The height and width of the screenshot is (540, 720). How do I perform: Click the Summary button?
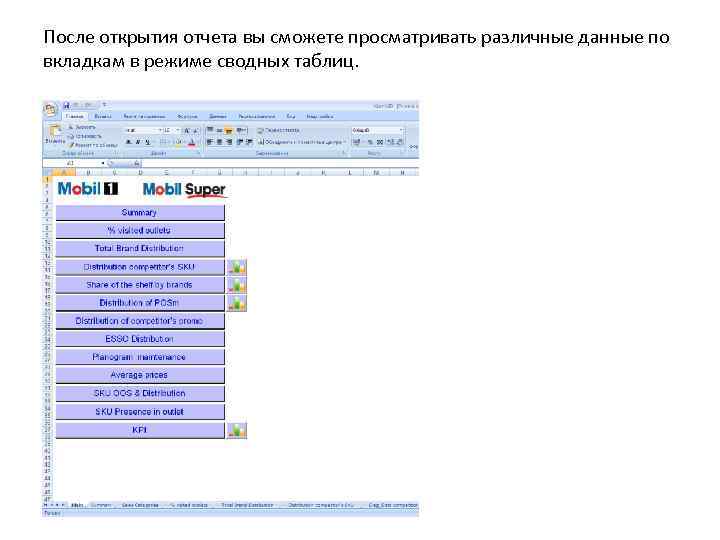[x=140, y=212]
